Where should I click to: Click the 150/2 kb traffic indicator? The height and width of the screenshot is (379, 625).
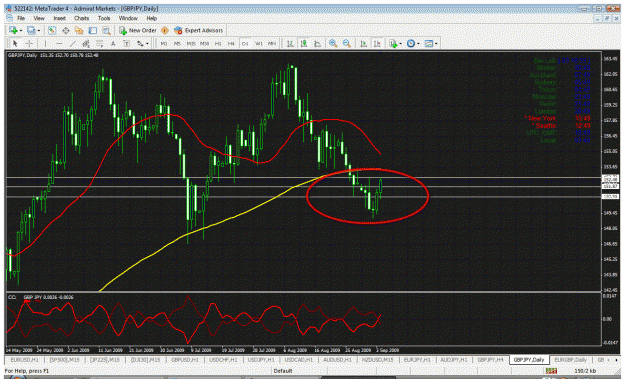pyautogui.click(x=584, y=371)
